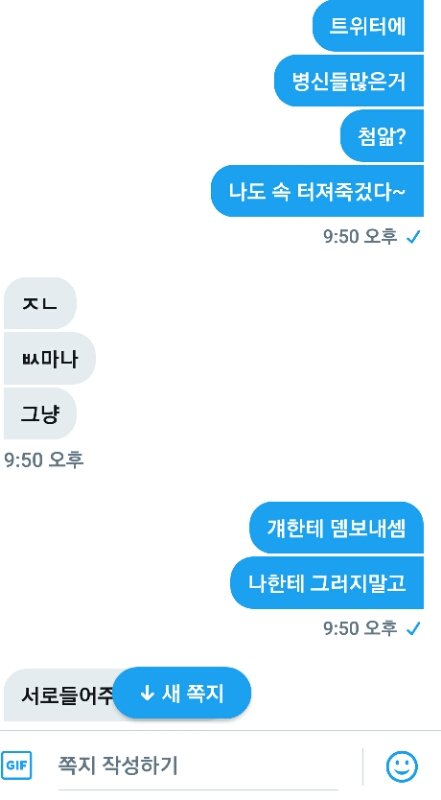Viewport: 441px width, 800px height.
Task: Select the received 'ㅈㄴ' message bubble
Action: tap(40, 303)
